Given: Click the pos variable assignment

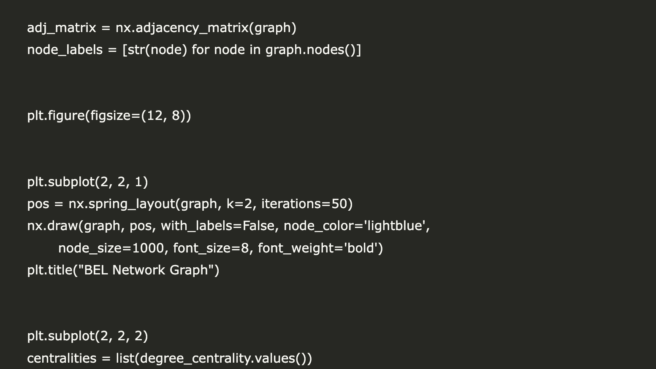Looking at the screenshot, I should coord(38,204).
